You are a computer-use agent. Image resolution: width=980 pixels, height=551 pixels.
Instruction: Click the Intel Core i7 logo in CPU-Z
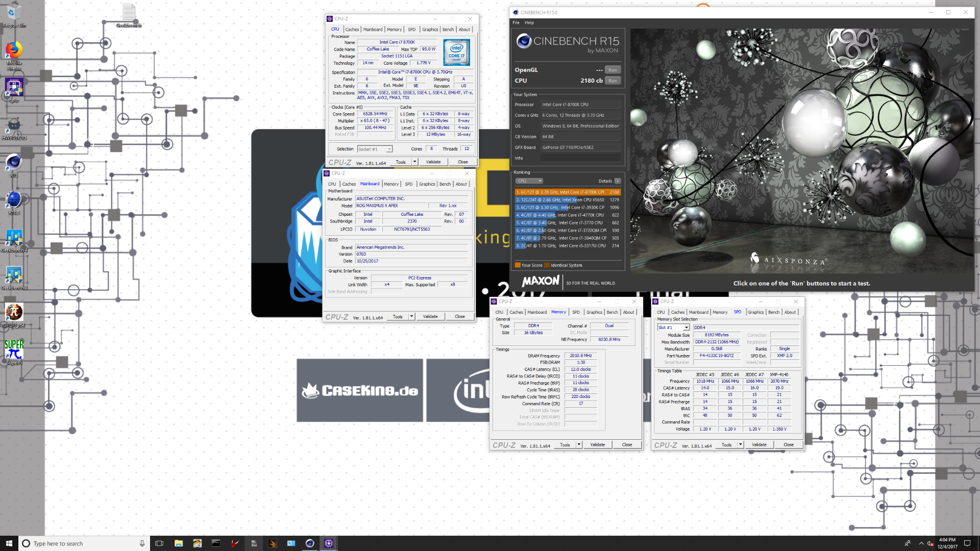coord(456,52)
